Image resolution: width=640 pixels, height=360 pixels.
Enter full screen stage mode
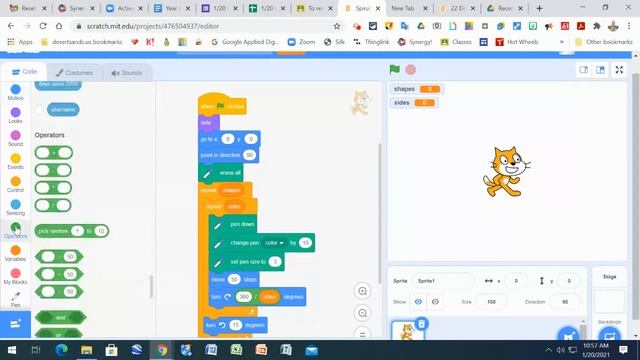619,70
